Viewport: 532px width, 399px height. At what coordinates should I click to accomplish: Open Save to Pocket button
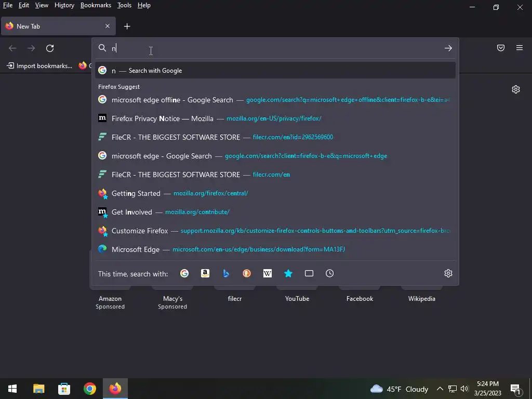(501, 48)
